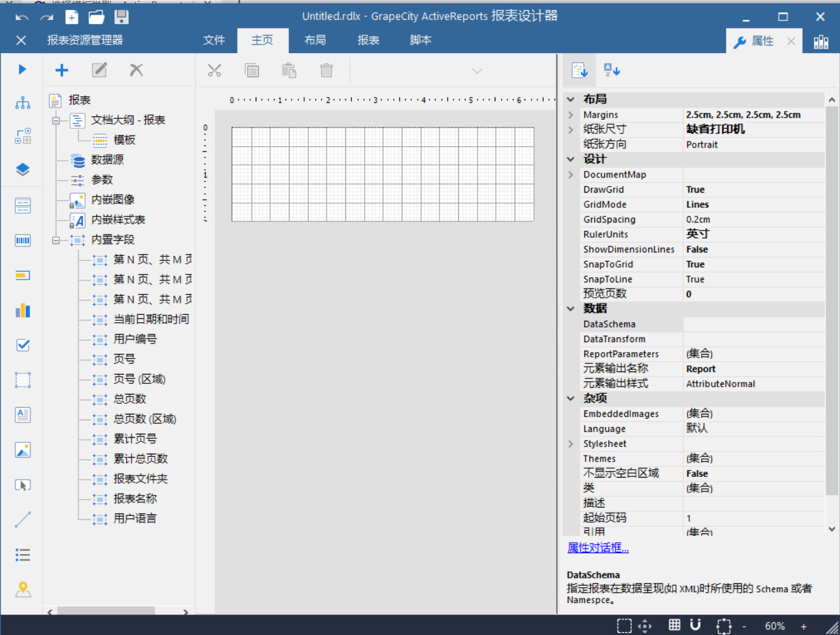Select the line tool in sidebar
Screen dimensions: 840x635
pos(23,519)
